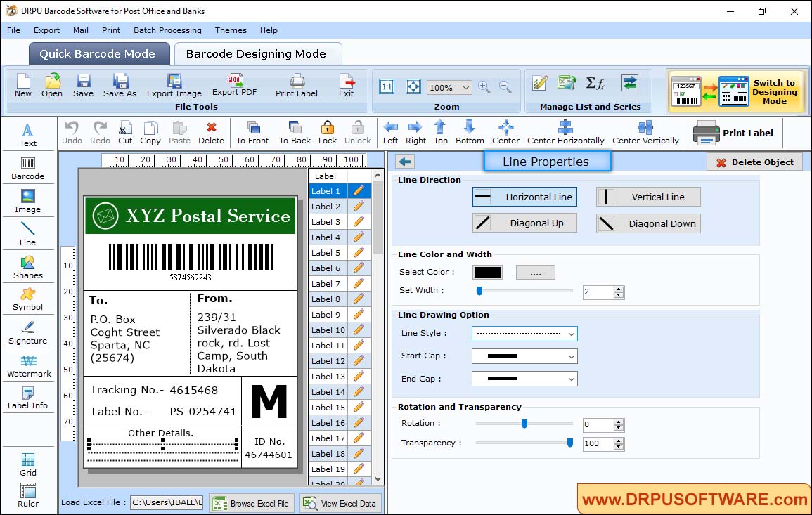Open the Export menu
The image size is (812, 515).
coord(46,30)
